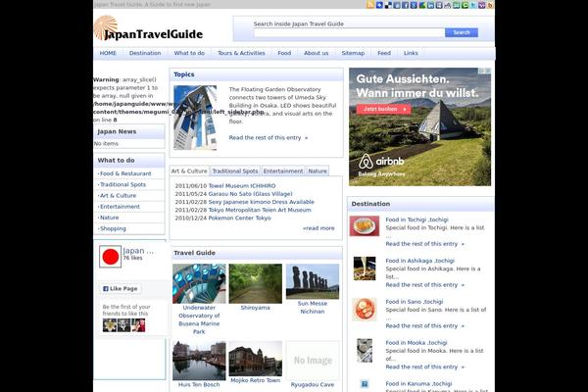Open the orange RSS feed icon
The width and height of the screenshot is (588, 392).
click(370, 5)
